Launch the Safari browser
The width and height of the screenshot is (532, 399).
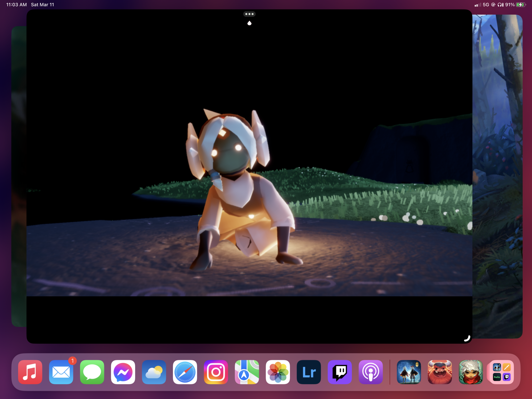(x=185, y=372)
